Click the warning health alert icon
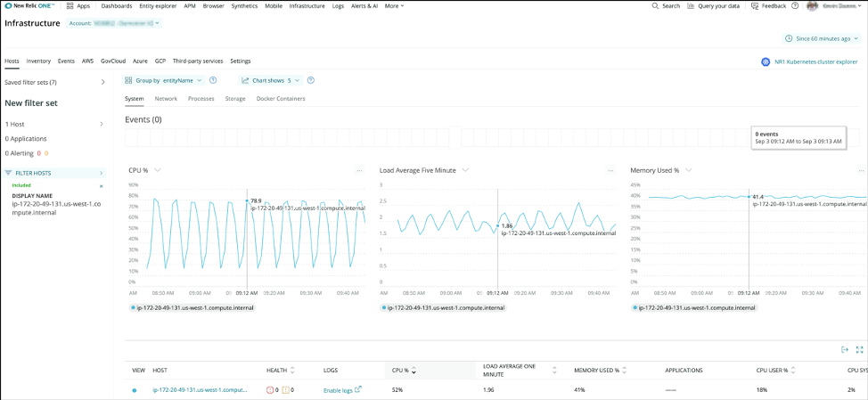The width and height of the screenshot is (868, 400). click(286, 390)
